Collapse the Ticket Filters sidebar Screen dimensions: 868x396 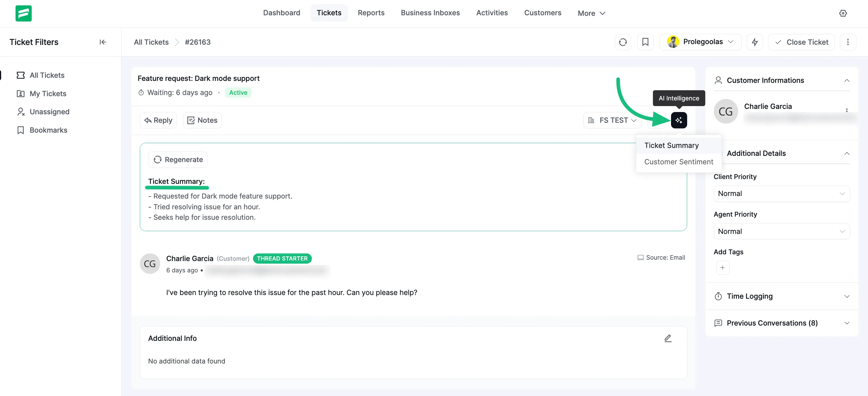pos(103,42)
